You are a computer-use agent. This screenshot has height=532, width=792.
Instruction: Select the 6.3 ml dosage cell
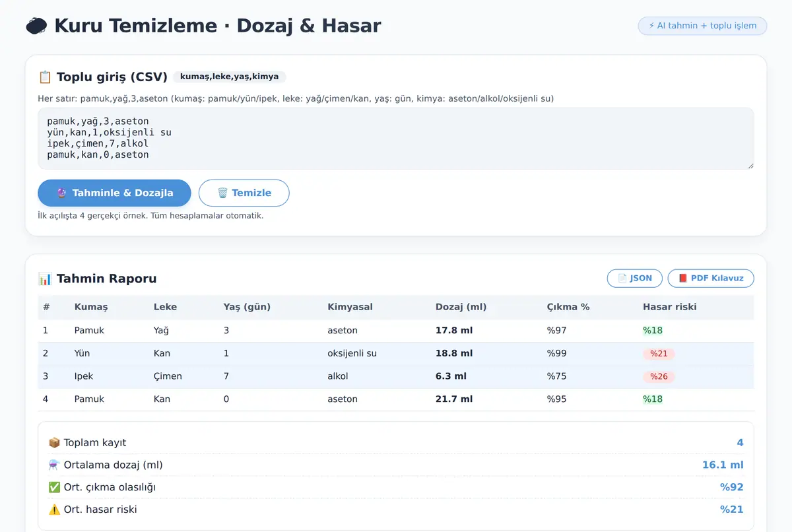click(x=451, y=376)
